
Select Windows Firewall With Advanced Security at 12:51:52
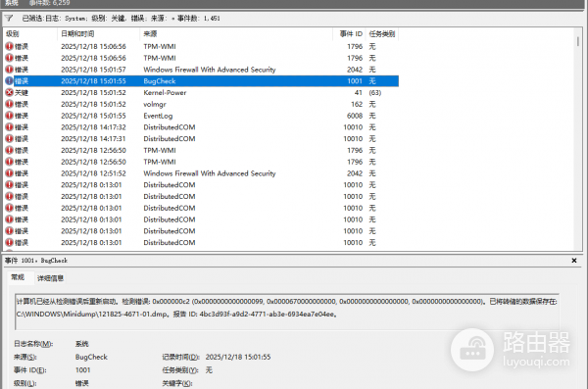click(210, 173)
